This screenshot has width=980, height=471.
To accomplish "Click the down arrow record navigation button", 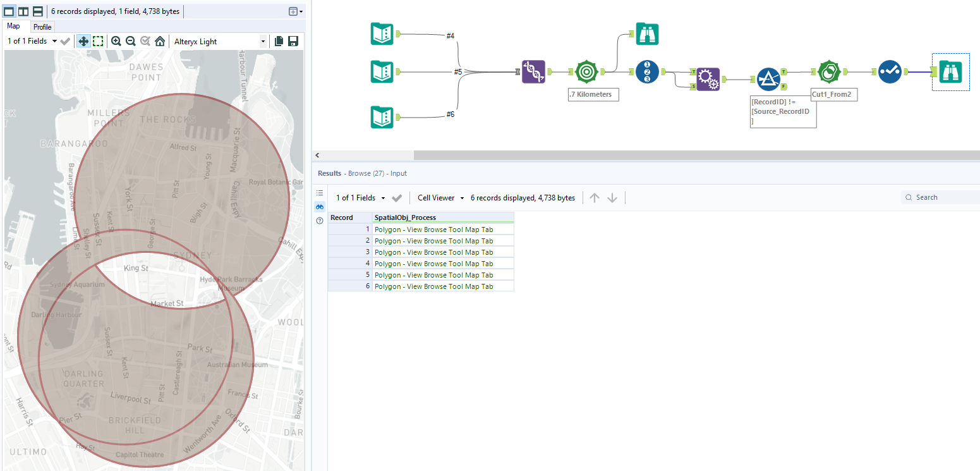I will [612, 197].
